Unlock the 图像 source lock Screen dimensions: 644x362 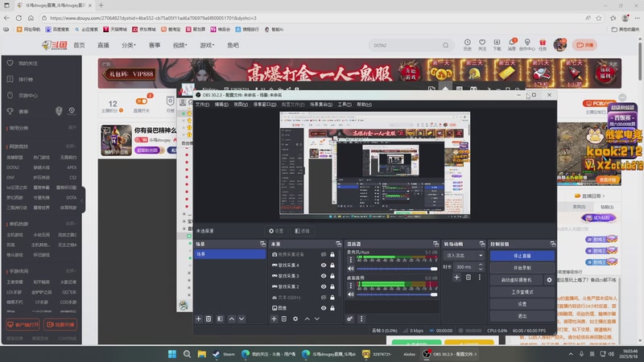coord(332,308)
